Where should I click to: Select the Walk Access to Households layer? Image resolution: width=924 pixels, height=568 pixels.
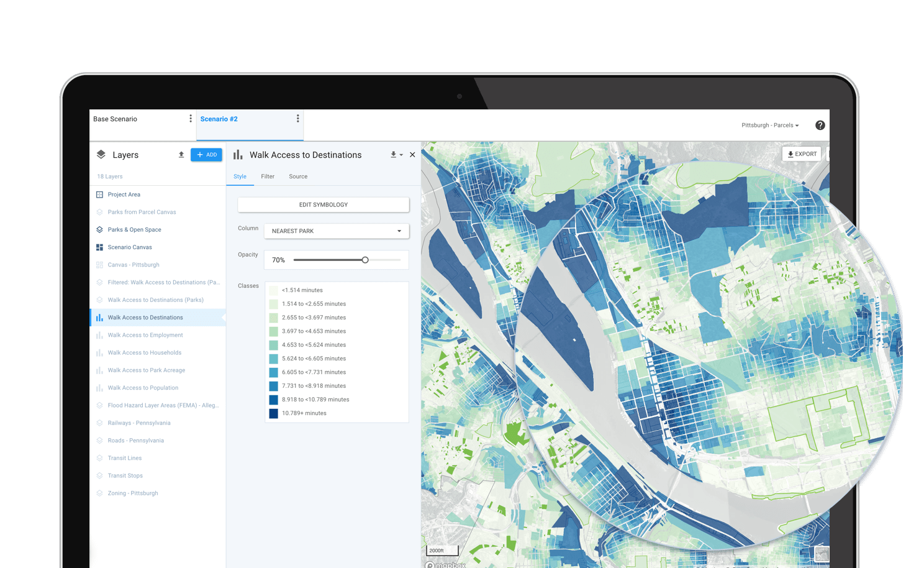pos(145,352)
